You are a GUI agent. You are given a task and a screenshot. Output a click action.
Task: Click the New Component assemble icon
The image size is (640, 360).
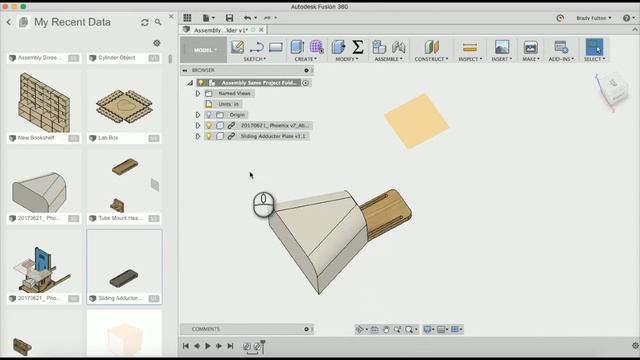379,47
